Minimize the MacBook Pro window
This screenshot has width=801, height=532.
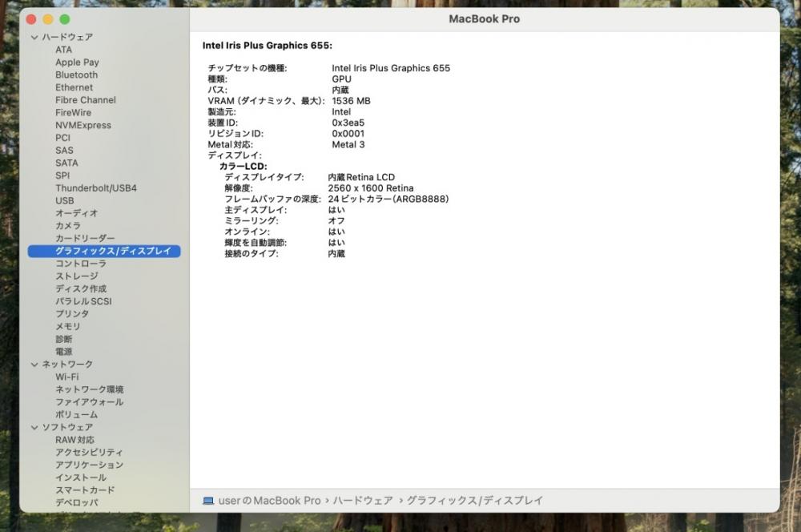click(48, 19)
